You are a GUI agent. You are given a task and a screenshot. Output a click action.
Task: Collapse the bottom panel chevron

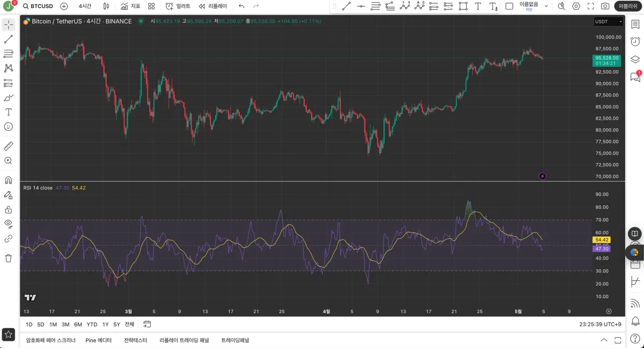(x=604, y=340)
